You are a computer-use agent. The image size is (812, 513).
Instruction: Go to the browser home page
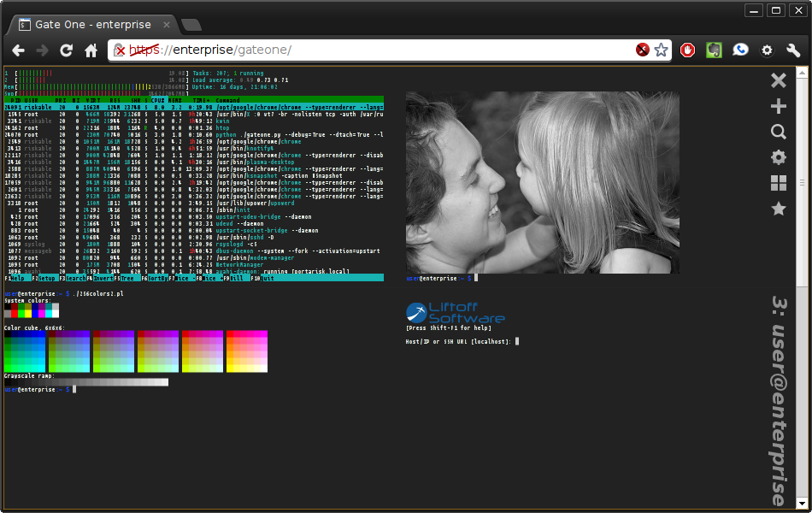pyautogui.click(x=91, y=50)
